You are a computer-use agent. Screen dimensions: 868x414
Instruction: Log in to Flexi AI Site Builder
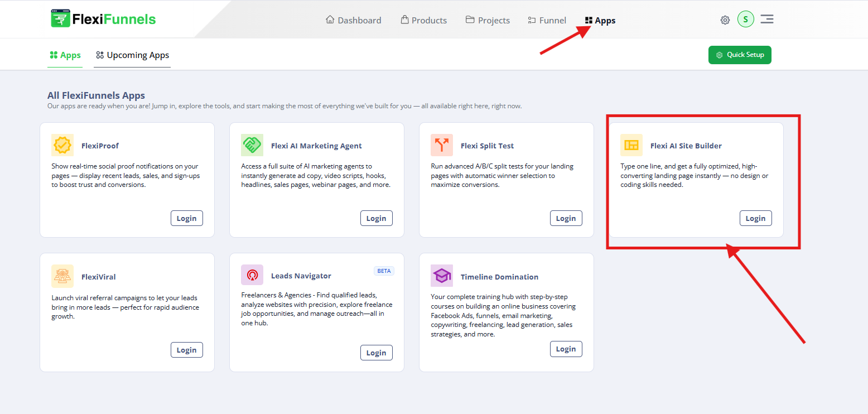point(756,218)
